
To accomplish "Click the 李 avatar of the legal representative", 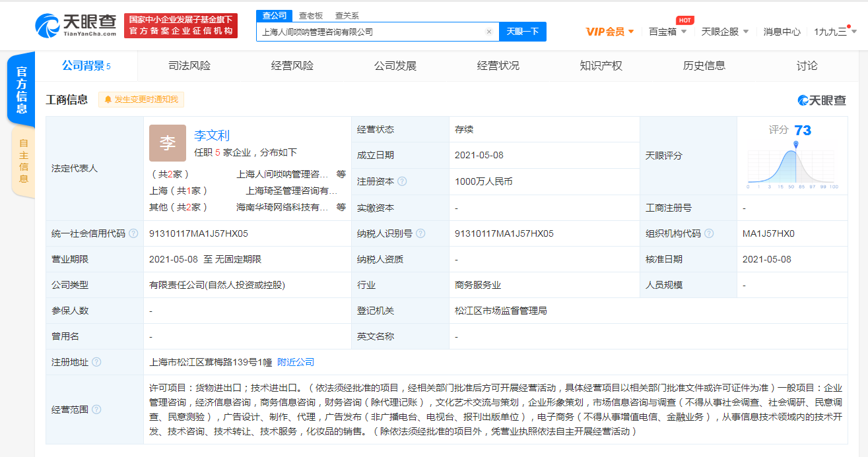I will (x=167, y=143).
